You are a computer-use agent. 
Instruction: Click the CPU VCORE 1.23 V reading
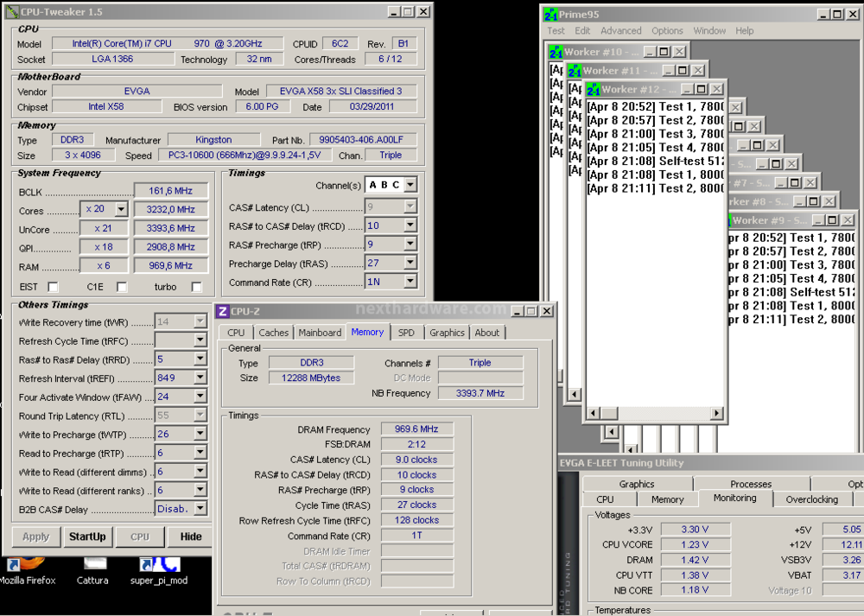coord(695,544)
